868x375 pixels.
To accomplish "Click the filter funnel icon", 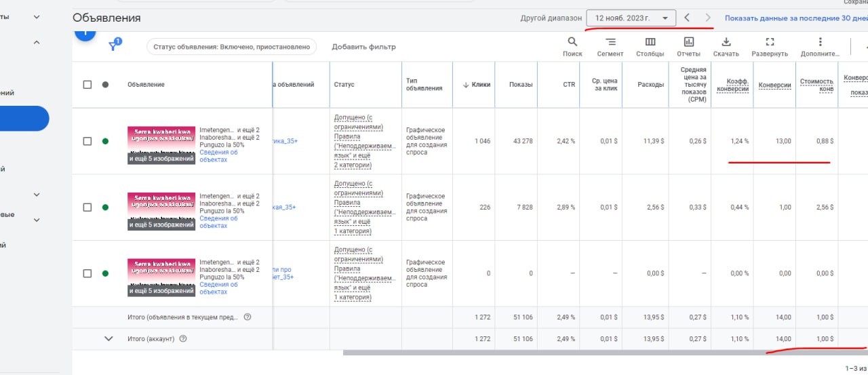I will coord(115,46).
